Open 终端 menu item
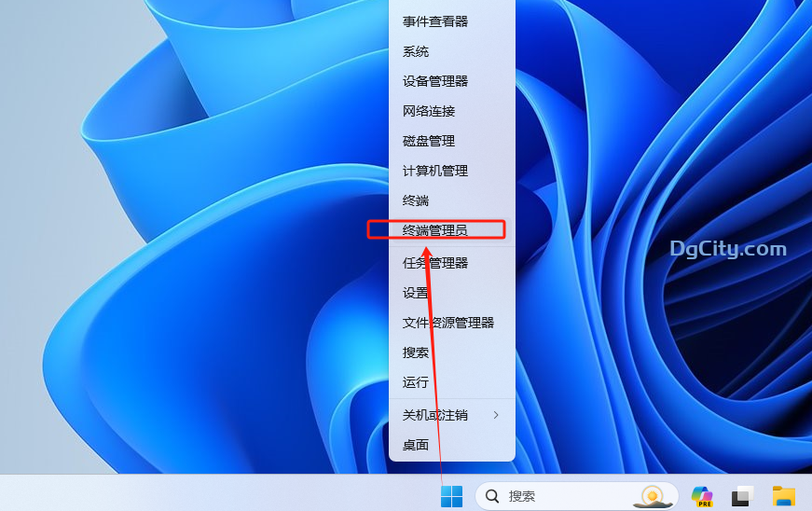Screen dimensions: 812x511 tap(451, 200)
